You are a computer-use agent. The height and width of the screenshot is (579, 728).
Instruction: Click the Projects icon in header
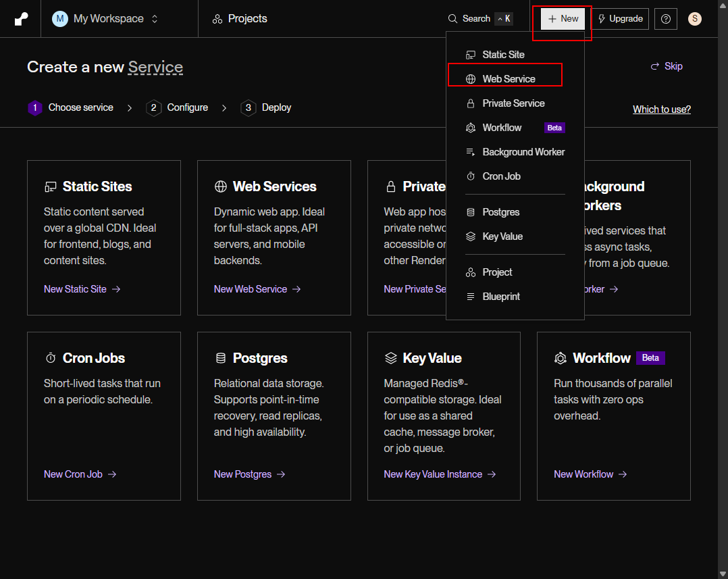pyautogui.click(x=217, y=19)
